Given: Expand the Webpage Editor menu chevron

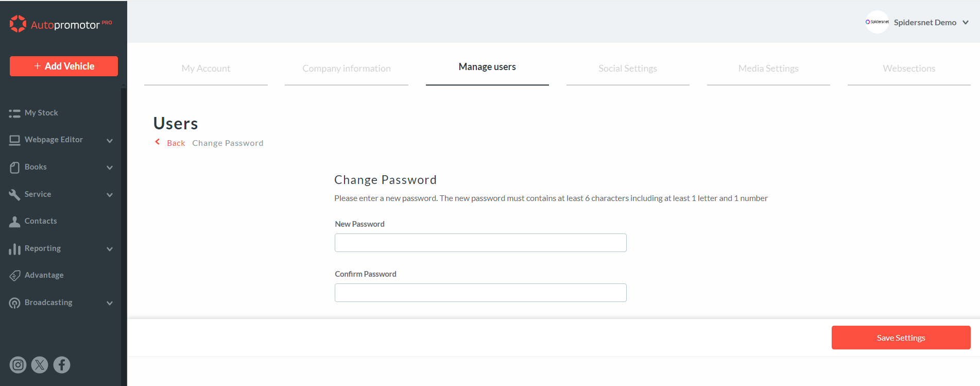Looking at the screenshot, I should [110, 141].
